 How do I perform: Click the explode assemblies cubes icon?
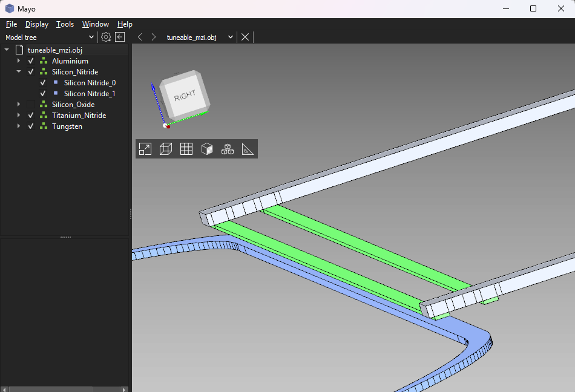click(x=228, y=149)
